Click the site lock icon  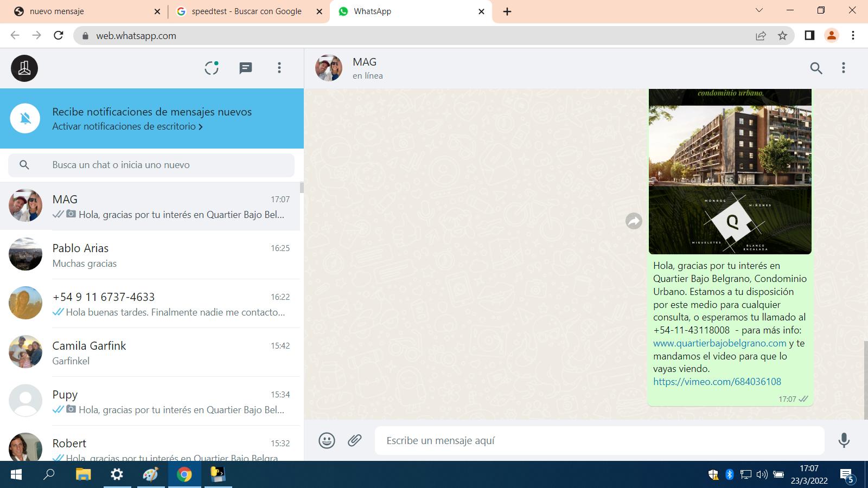pyautogui.click(x=85, y=36)
